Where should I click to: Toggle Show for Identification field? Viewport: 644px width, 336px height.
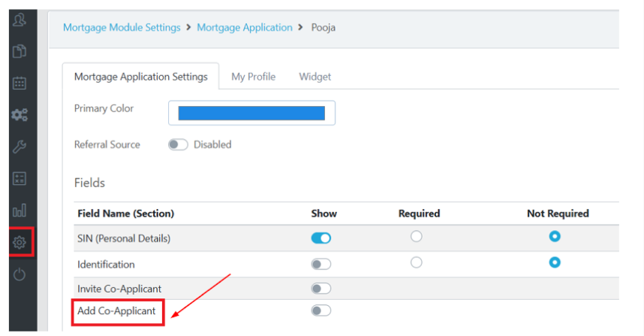coord(321,264)
